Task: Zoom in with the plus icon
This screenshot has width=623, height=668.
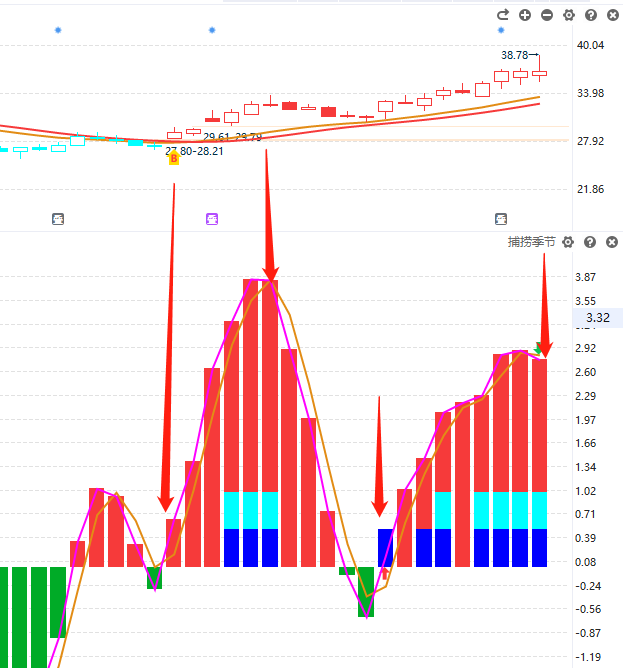Action: coord(525,15)
